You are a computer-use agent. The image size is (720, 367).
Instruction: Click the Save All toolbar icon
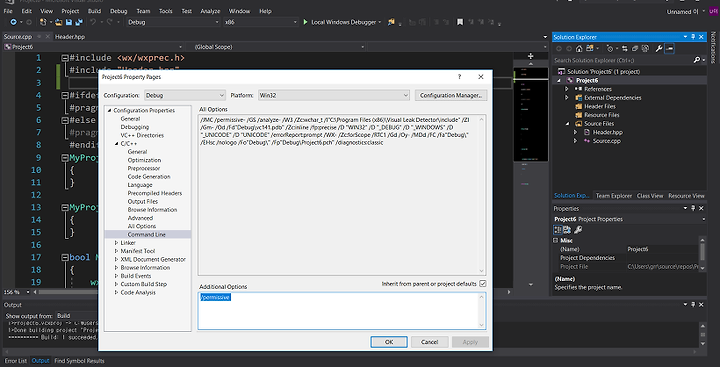(x=79, y=22)
